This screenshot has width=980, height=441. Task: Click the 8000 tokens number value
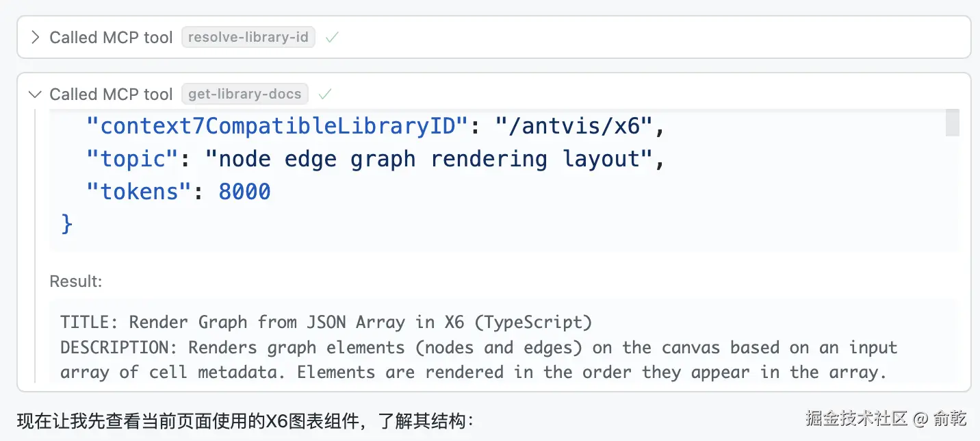tap(244, 192)
